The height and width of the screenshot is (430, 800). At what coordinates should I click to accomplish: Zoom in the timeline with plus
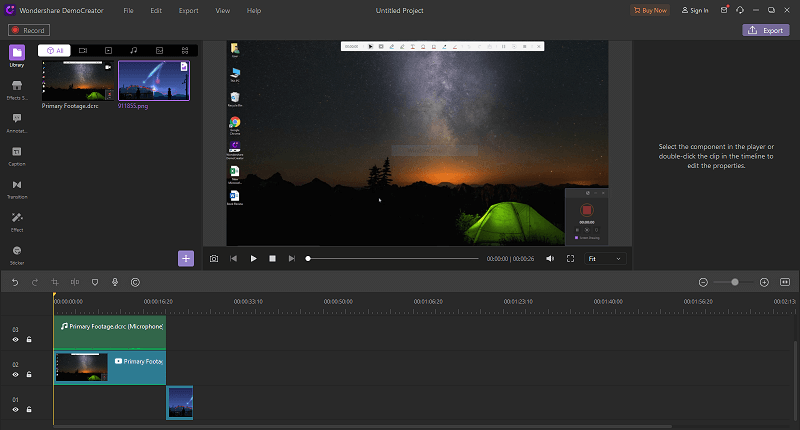pos(764,282)
